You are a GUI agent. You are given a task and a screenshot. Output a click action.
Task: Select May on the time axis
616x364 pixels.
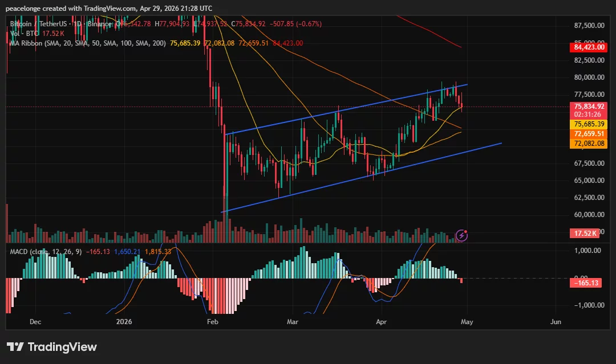coord(467,322)
